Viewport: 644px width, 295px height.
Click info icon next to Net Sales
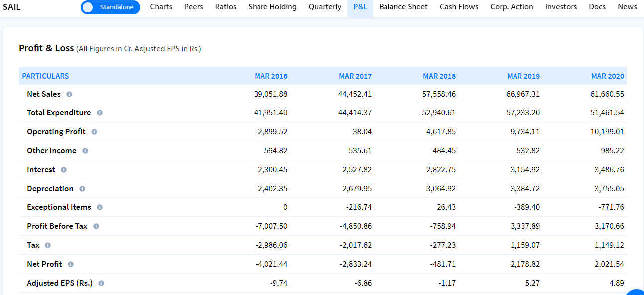[x=69, y=94]
